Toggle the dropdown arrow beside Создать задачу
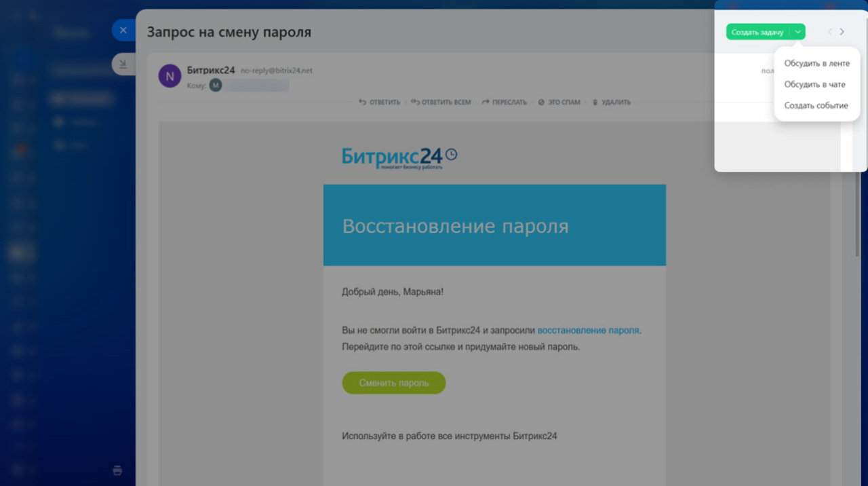Image resolution: width=868 pixels, height=486 pixels. point(797,32)
